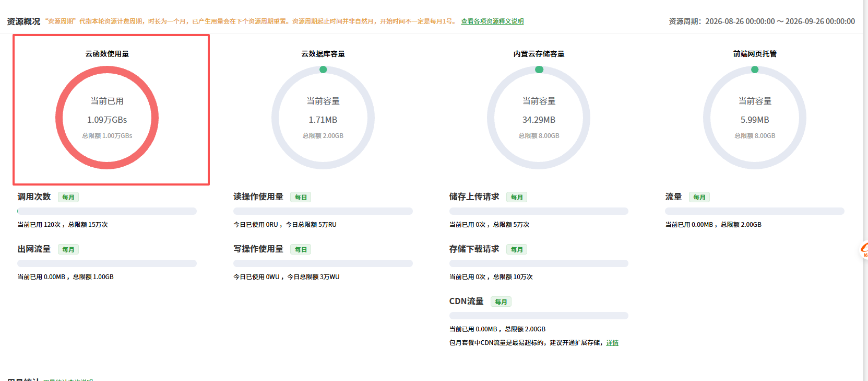Click the 1.09万GBs usage value
Viewport: 868px width, 381px height.
[x=107, y=120]
